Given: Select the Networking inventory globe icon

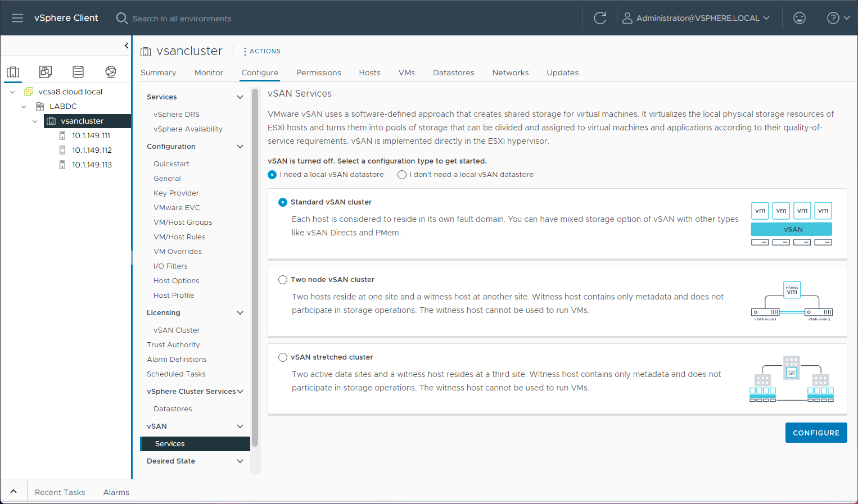Looking at the screenshot, I should click(x=110, y=71).
